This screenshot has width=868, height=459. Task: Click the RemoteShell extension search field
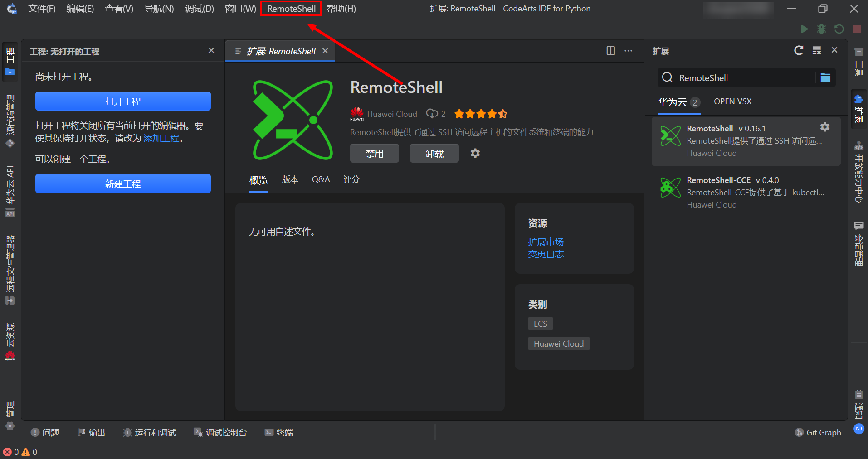746,77
